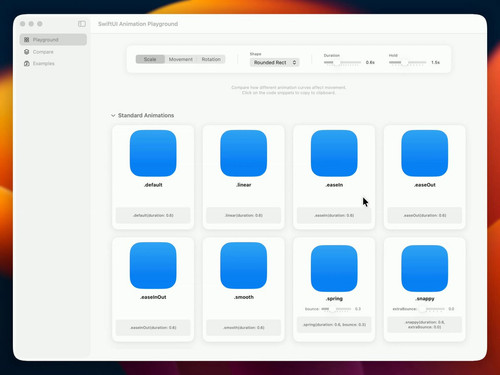Image resolution: width=500 pixels, height=375 pixels.
Task: Click the SwiftUI Animation Playground window title
Action: point(138,24)
